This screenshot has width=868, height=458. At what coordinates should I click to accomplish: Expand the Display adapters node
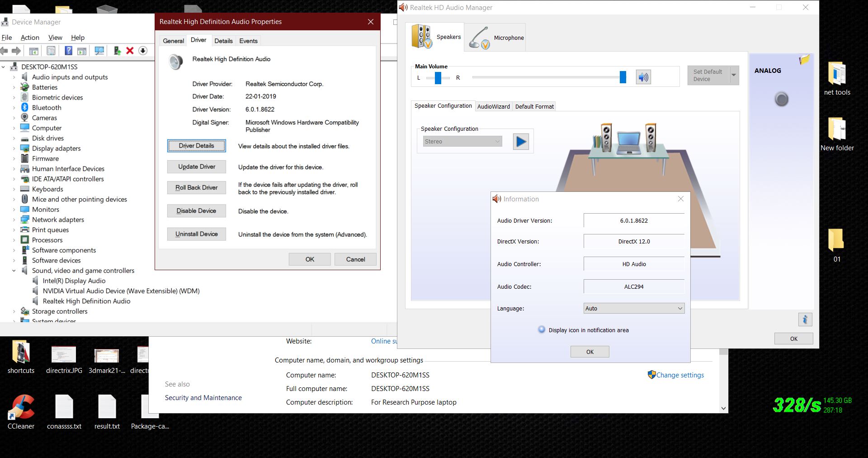point(14,148)
